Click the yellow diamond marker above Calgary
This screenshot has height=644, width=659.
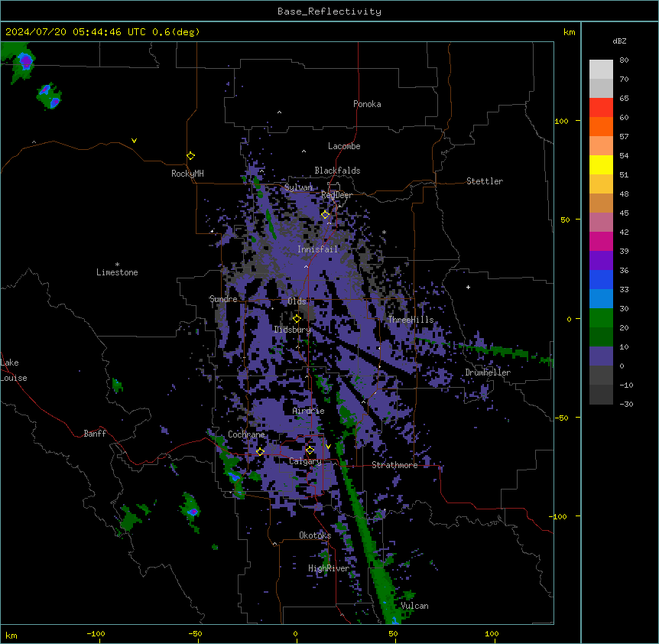pos(310,450)
